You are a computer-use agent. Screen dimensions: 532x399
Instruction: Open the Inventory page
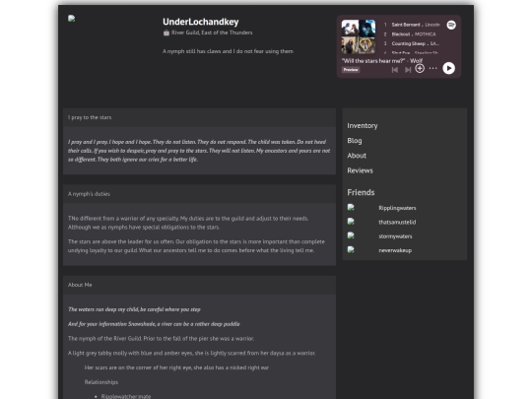pyautogui.click(x=362, y=125)
